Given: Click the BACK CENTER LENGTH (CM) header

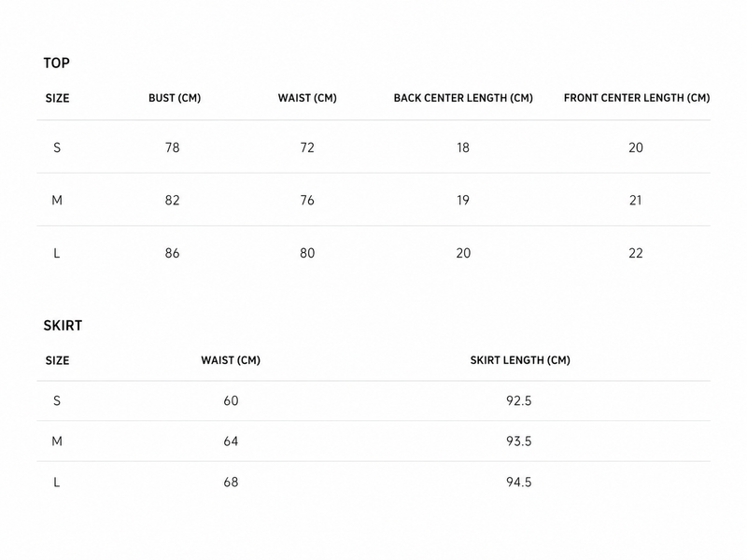Looking at the screenshot, I should [463, 98].
